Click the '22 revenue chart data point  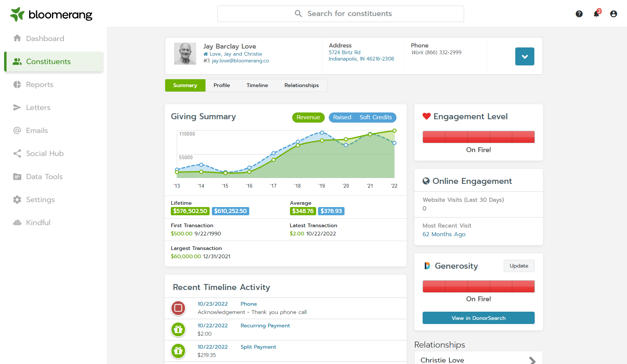pyautogui.click(x=394, y=131)
